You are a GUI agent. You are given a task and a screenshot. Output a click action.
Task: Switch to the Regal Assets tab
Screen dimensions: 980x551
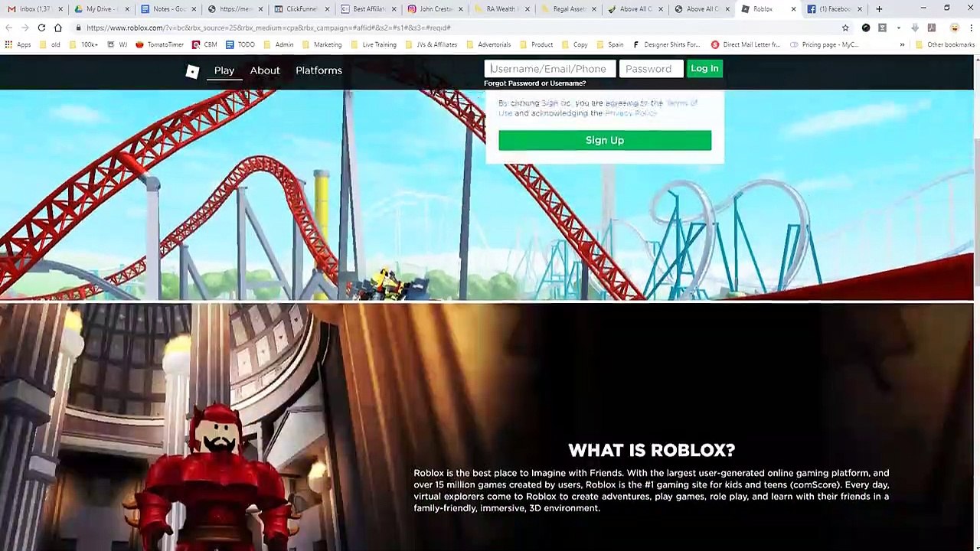[567, 9]
